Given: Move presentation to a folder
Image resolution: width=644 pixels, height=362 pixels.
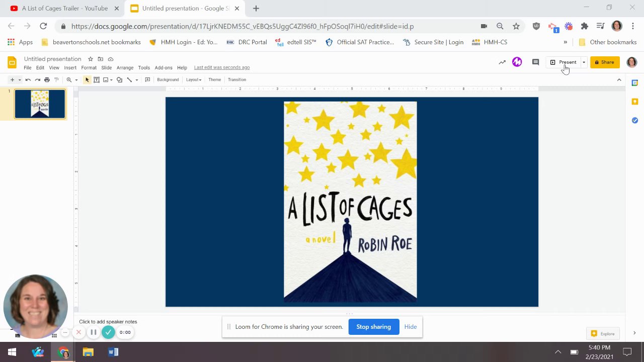Looking at the screenshot, I should [101, 59].
